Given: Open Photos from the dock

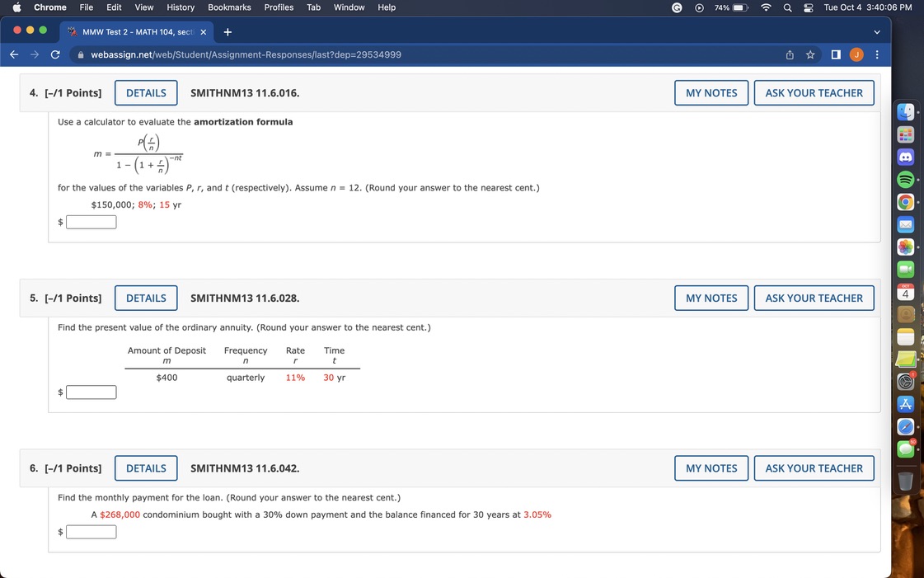Looking at the screenshot, I should (906, 246).
